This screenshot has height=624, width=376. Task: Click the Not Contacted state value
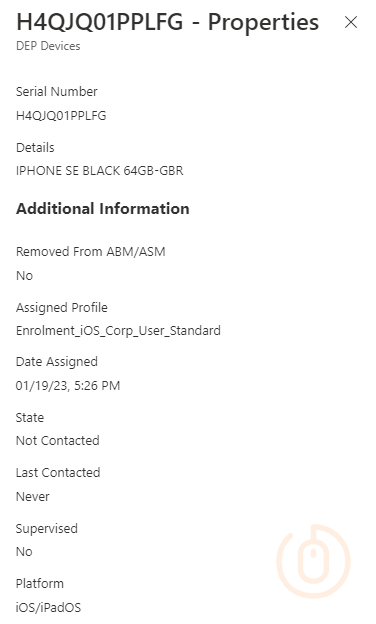[58, 441]
